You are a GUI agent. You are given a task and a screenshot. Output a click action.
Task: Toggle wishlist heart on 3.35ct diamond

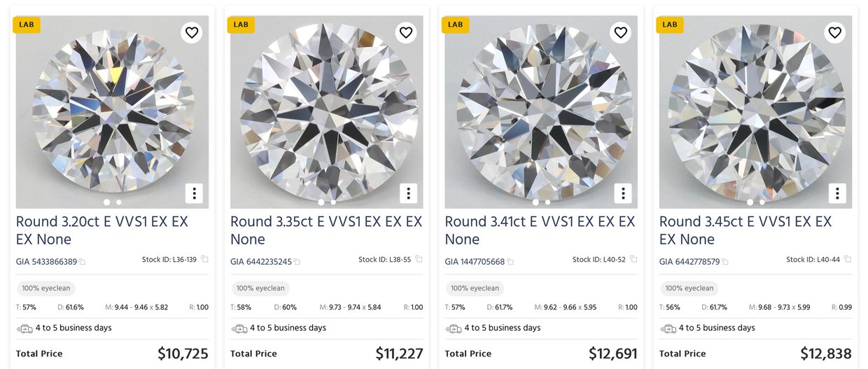(x=406, y=32)
